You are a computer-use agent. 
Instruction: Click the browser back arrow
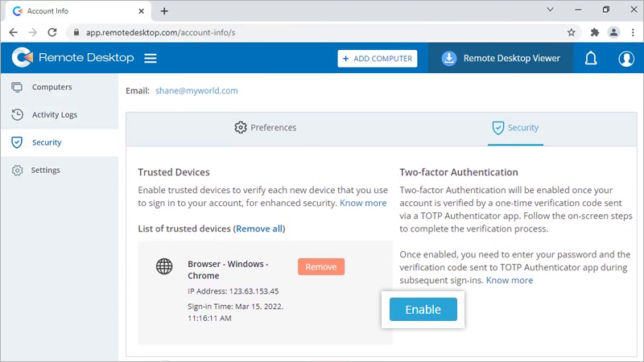(x=13, y=32)
